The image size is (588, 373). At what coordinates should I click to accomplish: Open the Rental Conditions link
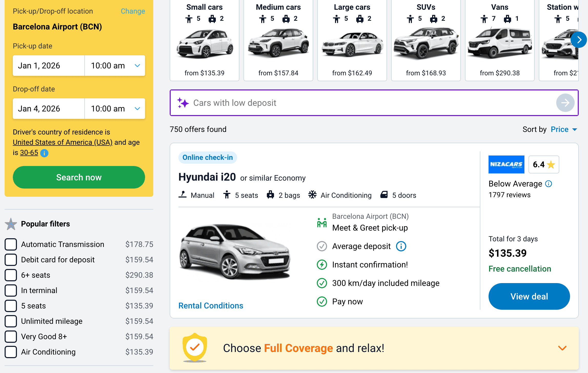[211, 306]
